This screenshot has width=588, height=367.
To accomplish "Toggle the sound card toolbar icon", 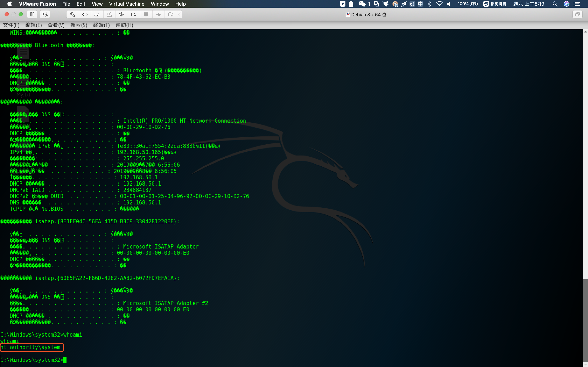I will point(121,14).
